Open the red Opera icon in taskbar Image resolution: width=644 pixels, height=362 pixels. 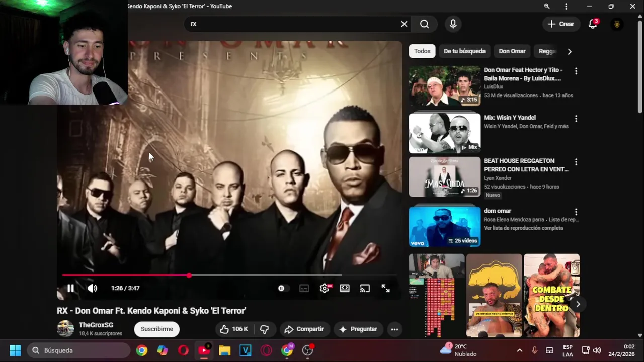[183, 350]
